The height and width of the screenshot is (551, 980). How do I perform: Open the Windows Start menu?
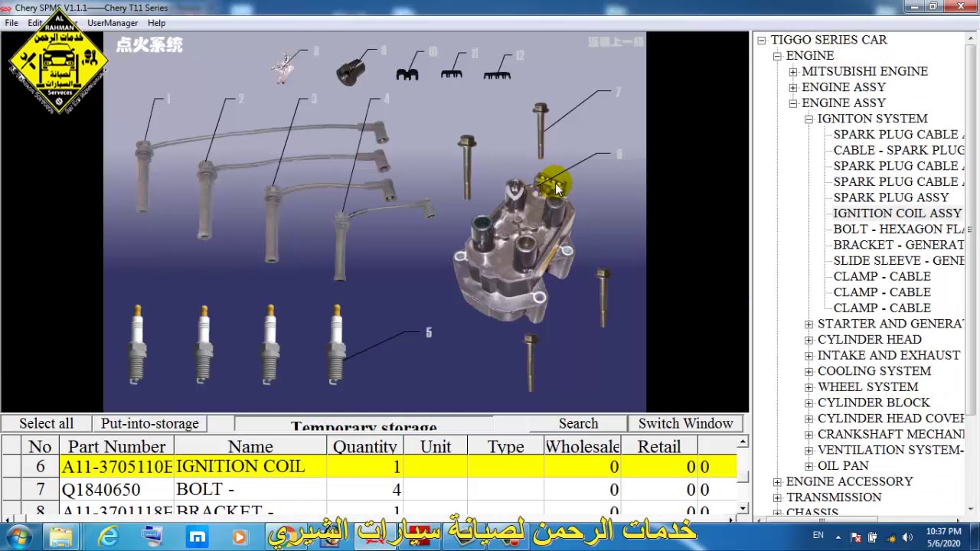pyautogui.click(x=18, y=536)
